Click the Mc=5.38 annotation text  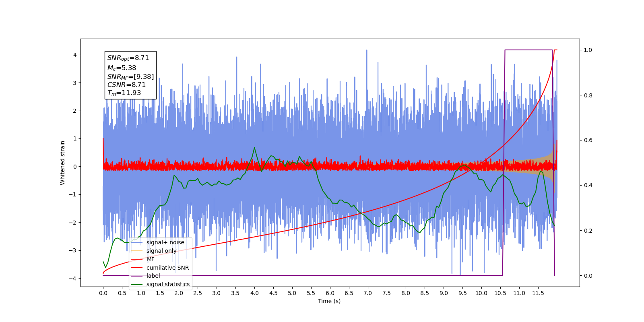click(122, 68)
